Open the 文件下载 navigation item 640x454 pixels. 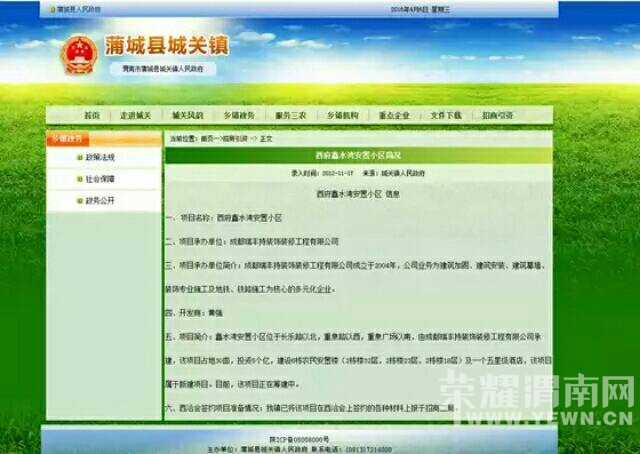446,116
